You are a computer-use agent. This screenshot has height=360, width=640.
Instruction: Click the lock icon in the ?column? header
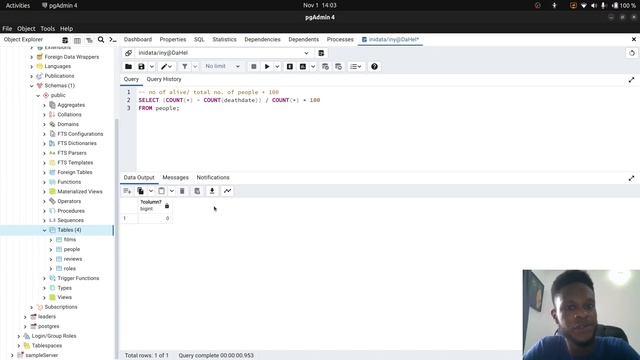167,206
